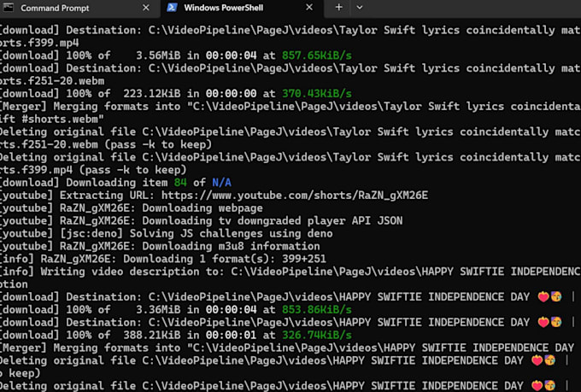Click the text 'Solving JS challenges using deno'
581x392 pixels.
(231, 233)
